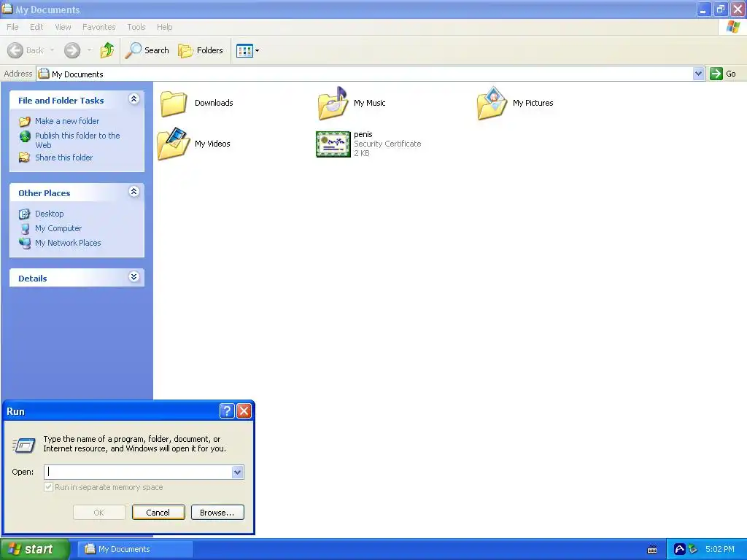Collapse the Other Places panel
The height and width of the screenshot is (560, 747).
pos(134,192)
